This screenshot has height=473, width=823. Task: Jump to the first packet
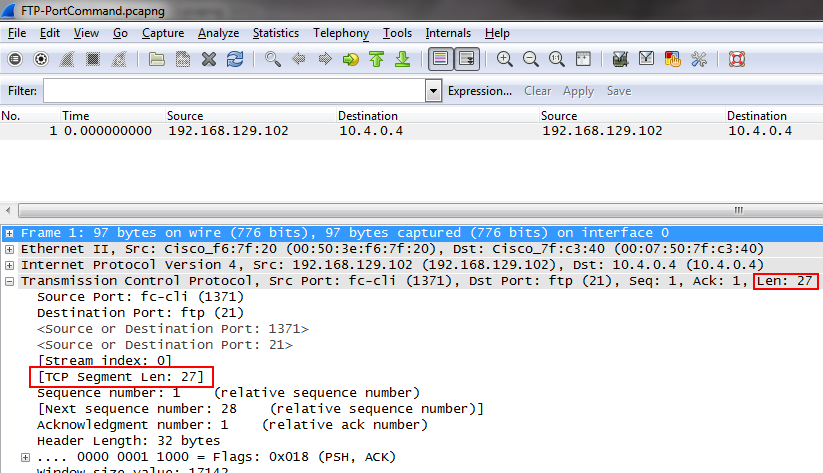pyautogui.click(x=376, y=59)
